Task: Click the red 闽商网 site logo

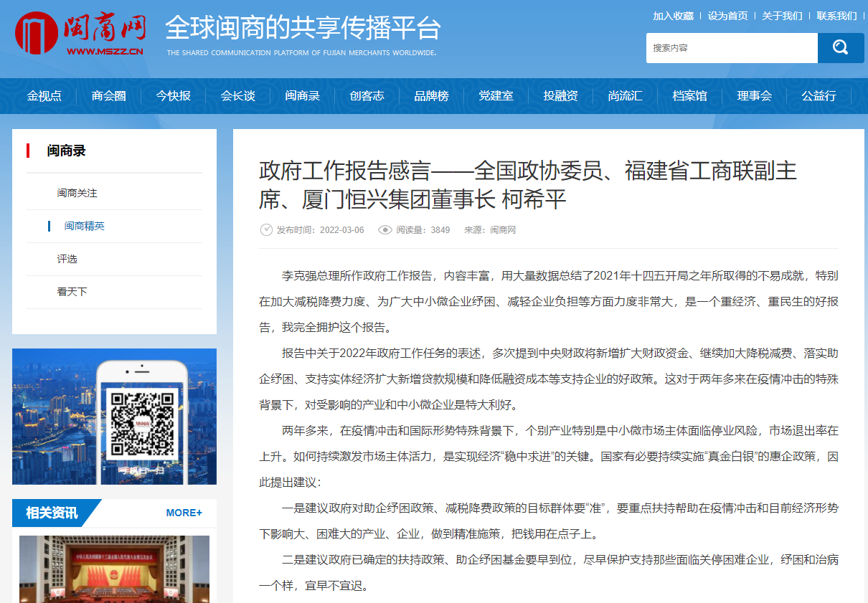Action: [x=80, y=33]
